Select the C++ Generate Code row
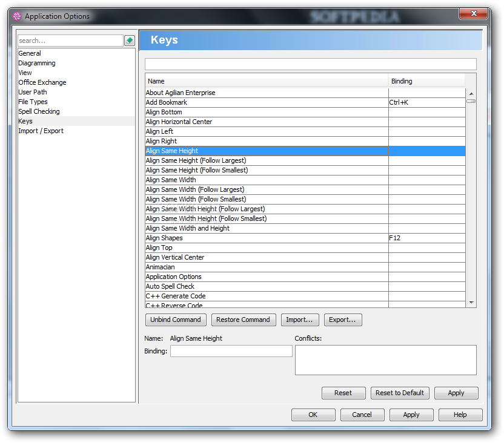 click(x=305, y=296)
